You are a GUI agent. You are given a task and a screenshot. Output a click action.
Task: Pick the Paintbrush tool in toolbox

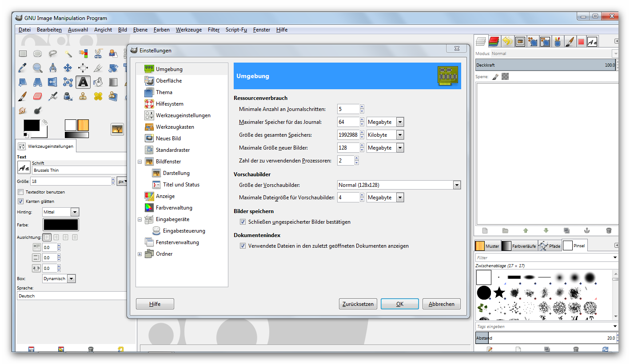[x=23, y=96]
